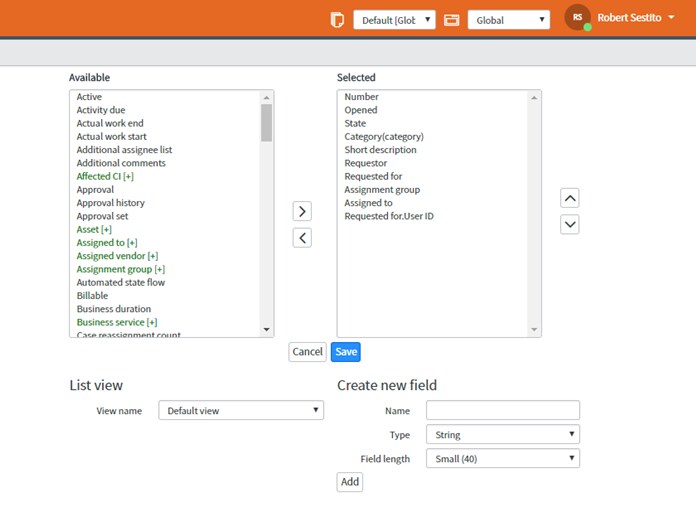The width and height of the screenshot is (696, 505).
Task: Open the Default [Global] update set dropdown
Action: (x=394, y=20)
